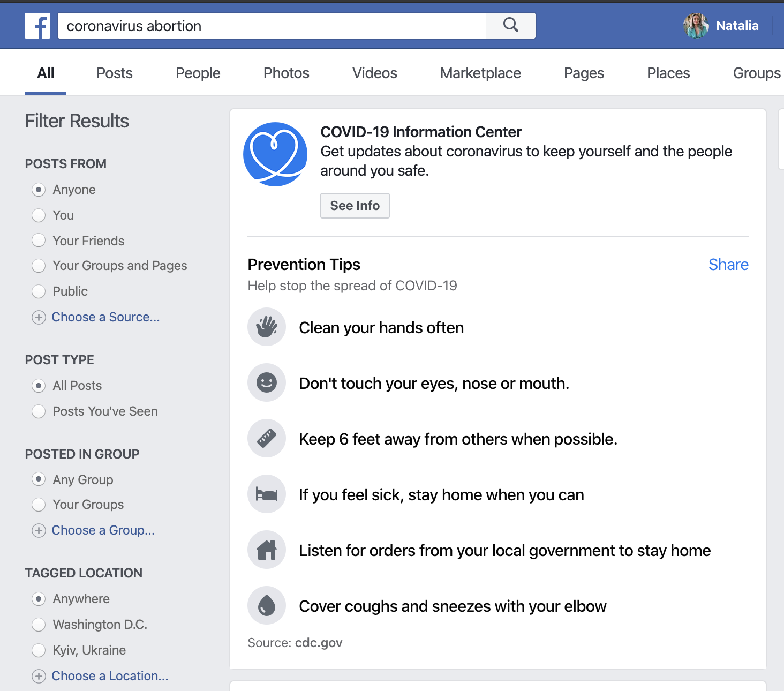Click the smiley face tip icon
The image size is (784, 691).
click(267, 382)
